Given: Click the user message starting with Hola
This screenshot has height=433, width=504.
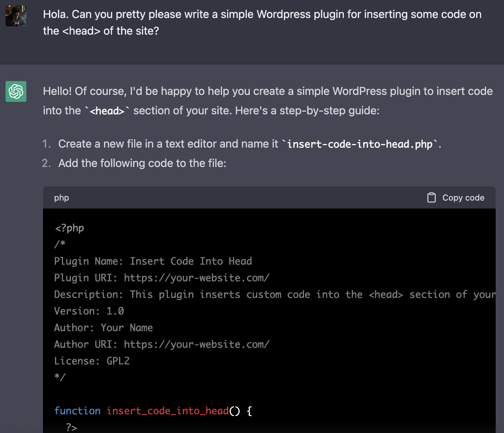Looking at the screenshot, I should point(262,23).
